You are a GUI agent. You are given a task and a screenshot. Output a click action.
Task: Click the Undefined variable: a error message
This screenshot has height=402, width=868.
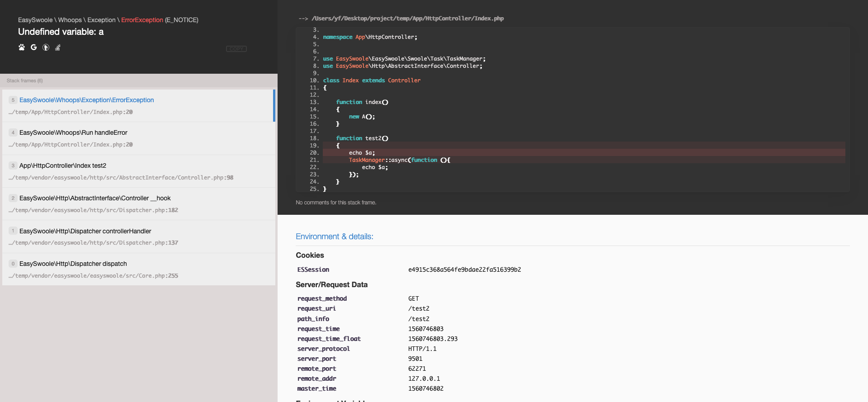click(x=61, y=32)
